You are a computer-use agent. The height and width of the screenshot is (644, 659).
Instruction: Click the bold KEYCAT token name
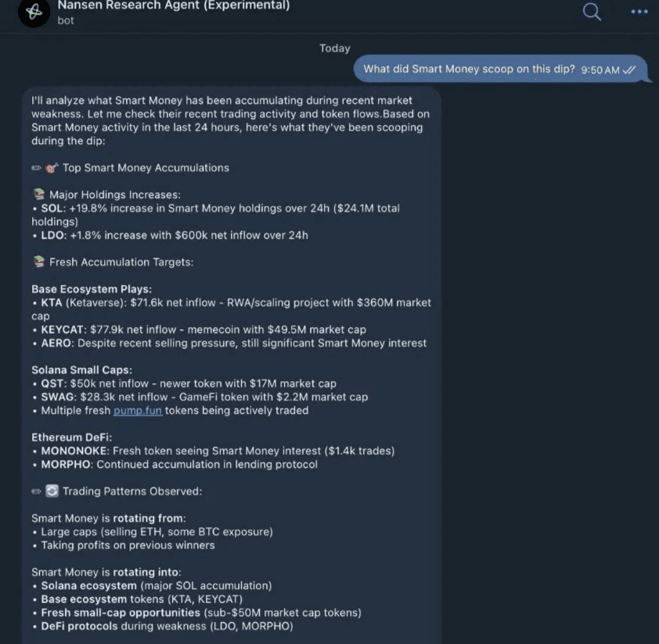coord(63,329)
